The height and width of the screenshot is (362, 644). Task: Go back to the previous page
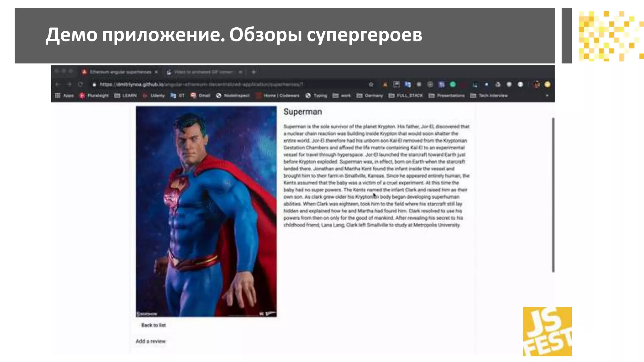(x=58, y=84)
